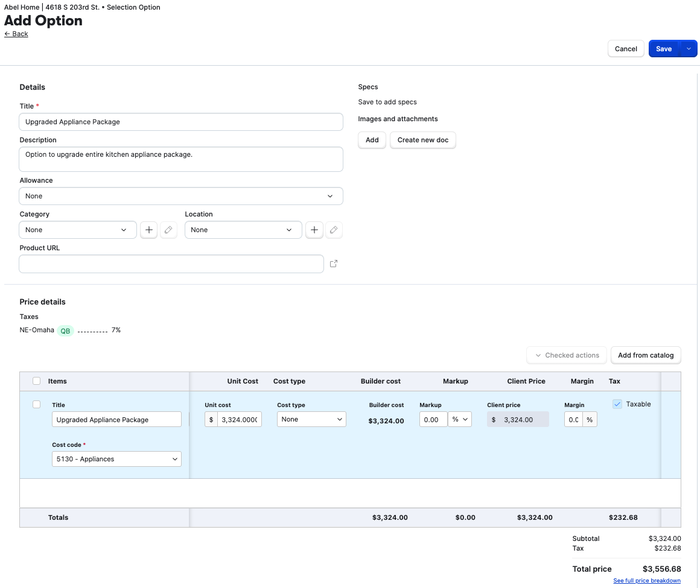Click the $3,556.68 total price value
Image resolution: width=700 pixels, height=588 pixels.
point(661,569)
